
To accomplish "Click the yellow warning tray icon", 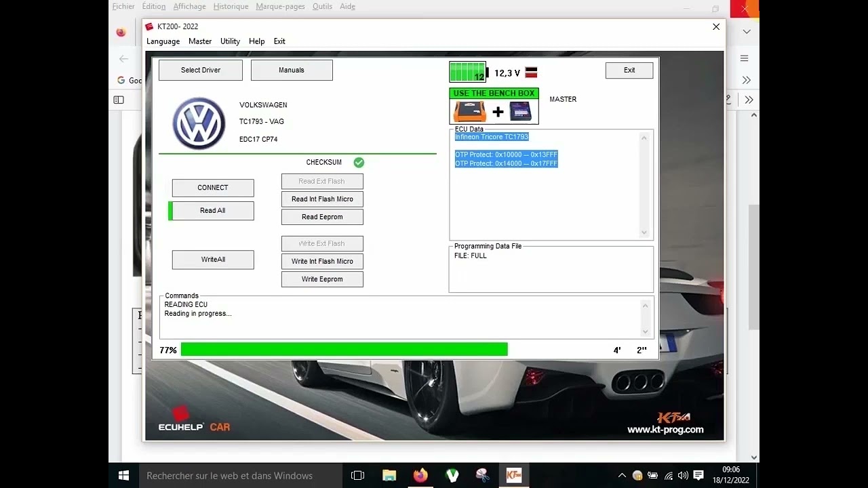I will click(x=637, y=476).
